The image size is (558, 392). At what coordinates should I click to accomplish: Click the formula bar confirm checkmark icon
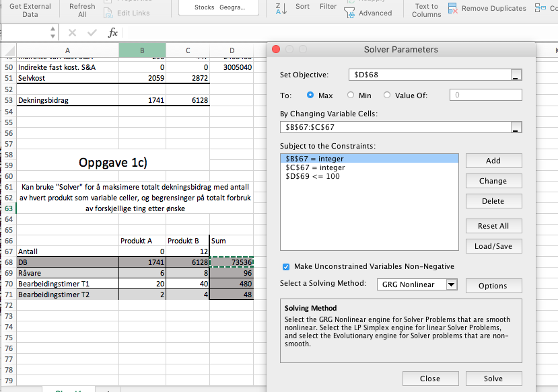click(92, 33)
